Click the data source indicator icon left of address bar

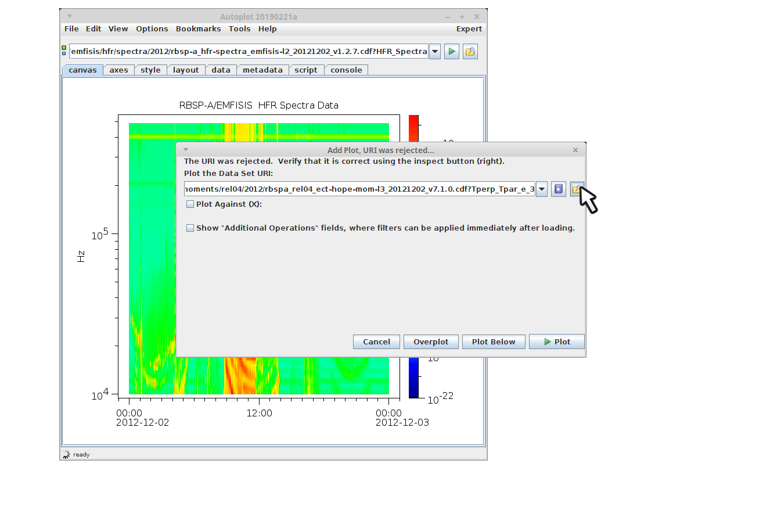(x=64, y=51)
